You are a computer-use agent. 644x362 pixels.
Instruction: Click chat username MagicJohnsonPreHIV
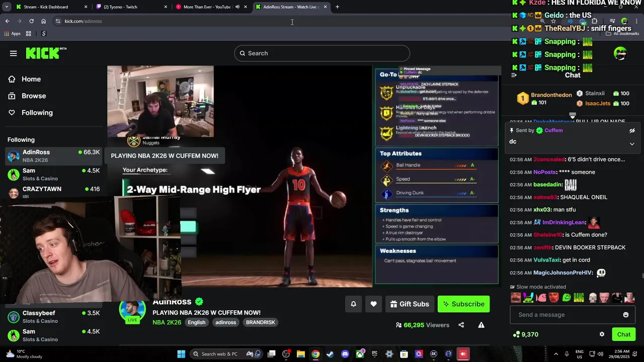tap(563, 273)
